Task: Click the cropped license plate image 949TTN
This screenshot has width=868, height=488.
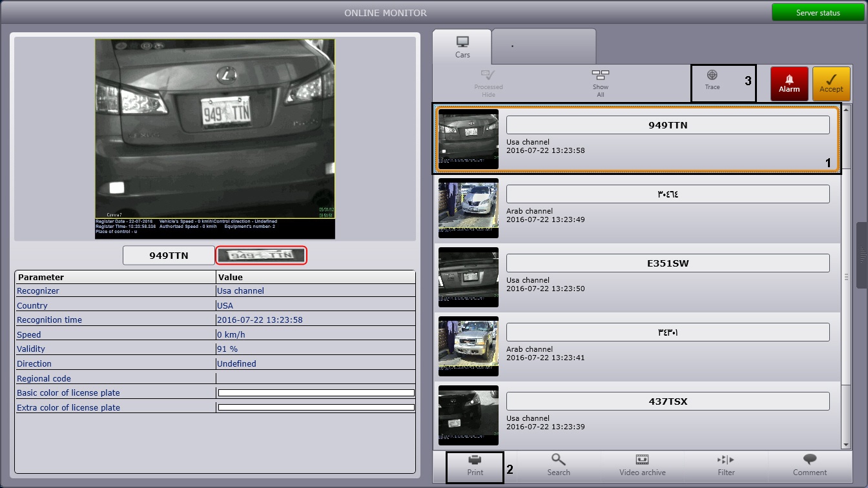Action: [261, 255]
